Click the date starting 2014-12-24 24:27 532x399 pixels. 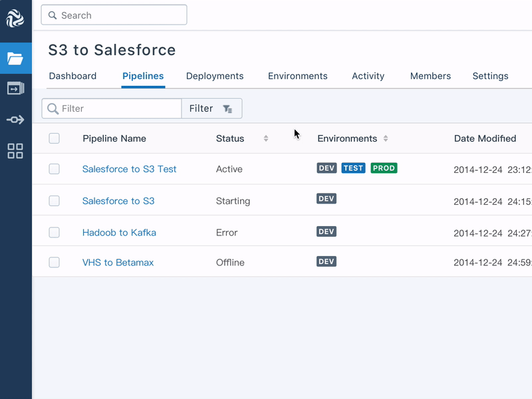pos(493,233)
